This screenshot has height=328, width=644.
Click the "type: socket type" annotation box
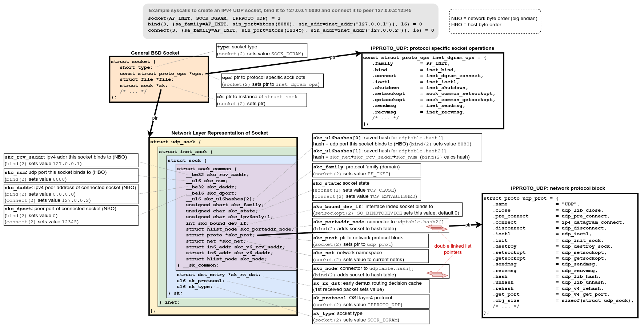(x=261, y=50)
